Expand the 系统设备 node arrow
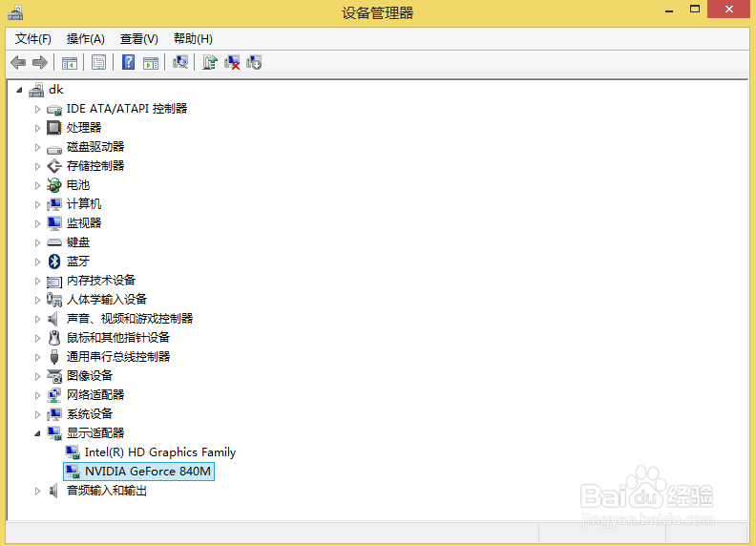The image size is (756, 546). [x=37, y=414]
